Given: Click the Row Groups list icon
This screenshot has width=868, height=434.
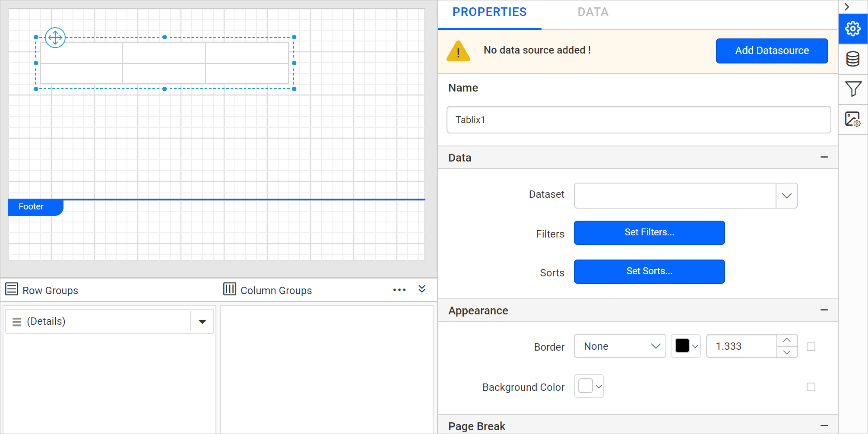Looking at the screenshot, I should point(12,289).
